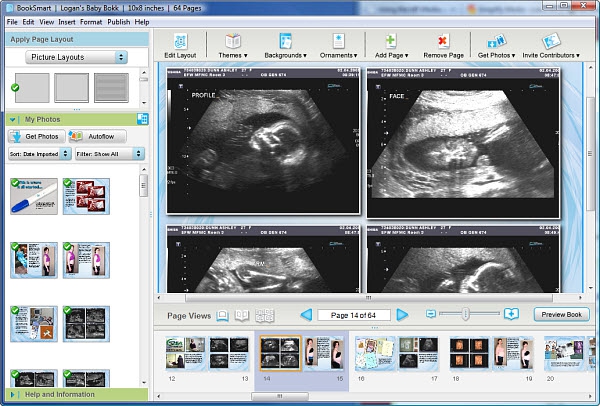Select page 15 thumbnail in filmstrip
The width and height of the screenshot is (600, 406).
point(324,354)
